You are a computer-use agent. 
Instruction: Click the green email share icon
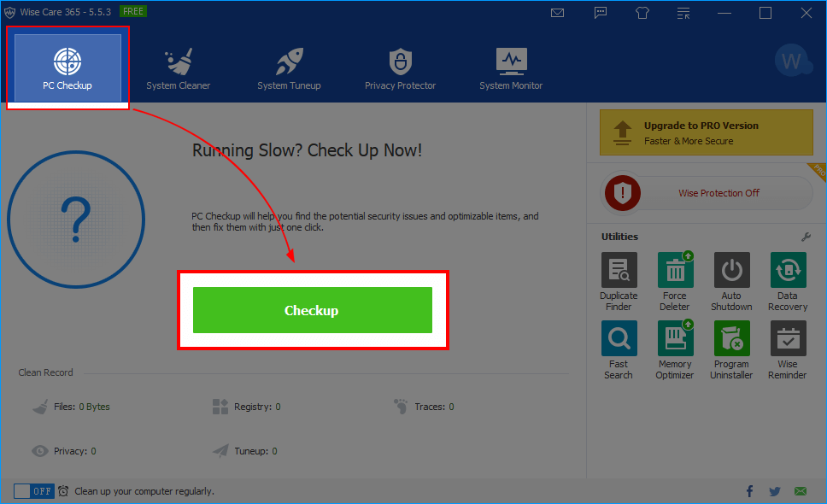click(x=801, y=491)
